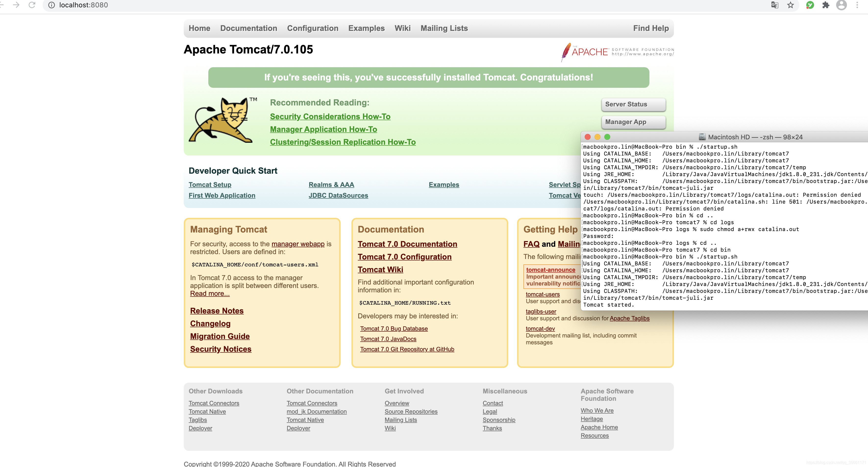
Task: Open the green extension icon in toolbar
Action: (x=810, y=5)
